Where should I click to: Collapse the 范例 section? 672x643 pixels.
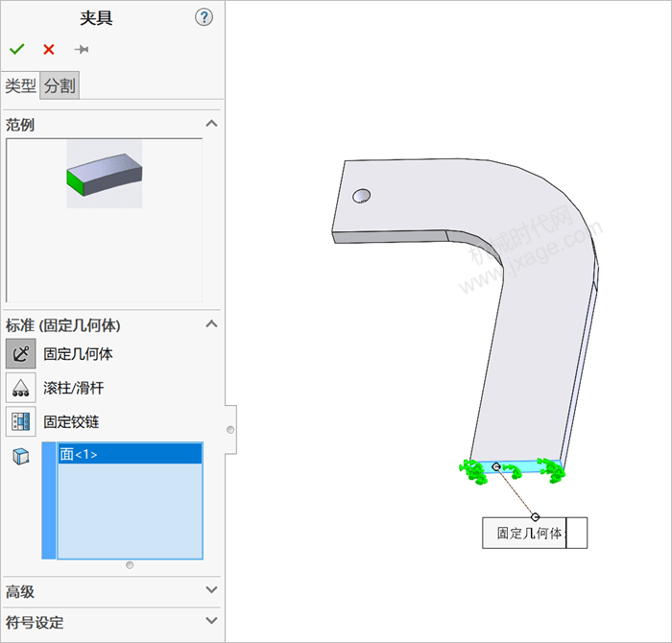coord(211,124)
